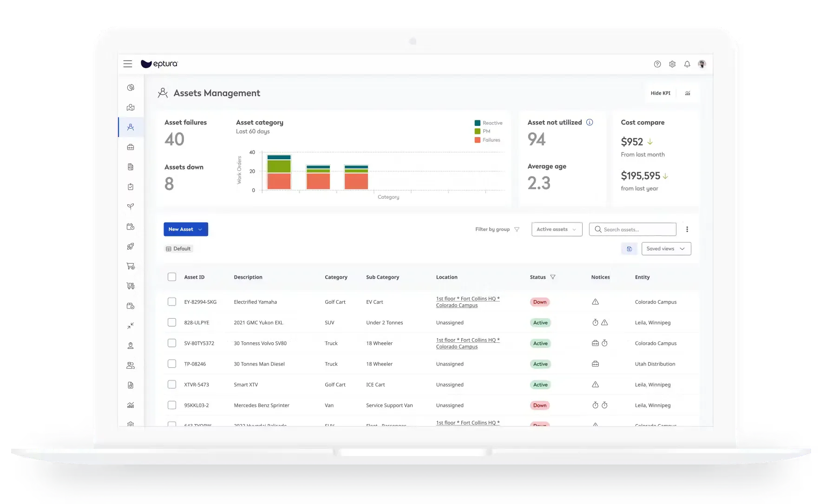The image size is (826, 504).
Task: Click the Hide KPI button
Action: [x=660, y=93]
